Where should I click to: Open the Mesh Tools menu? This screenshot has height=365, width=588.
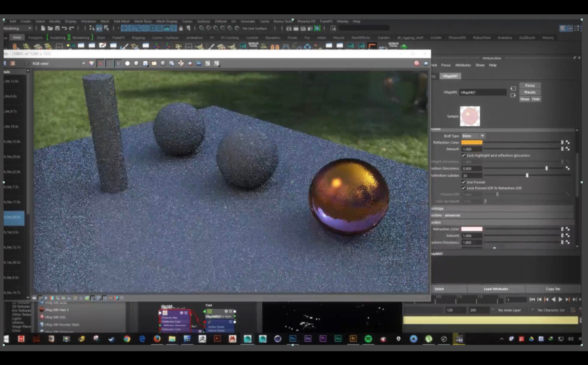tap(143, 21)
